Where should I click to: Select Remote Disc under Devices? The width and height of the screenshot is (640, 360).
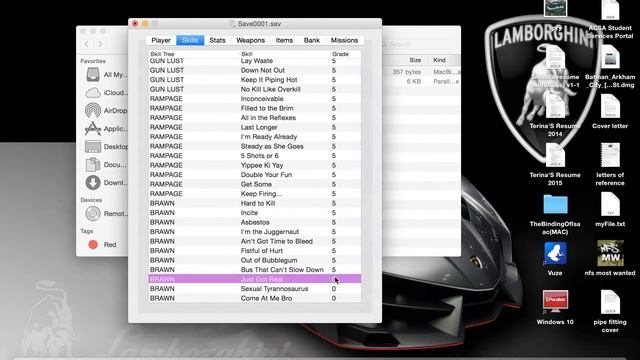(x=106, y=213)
